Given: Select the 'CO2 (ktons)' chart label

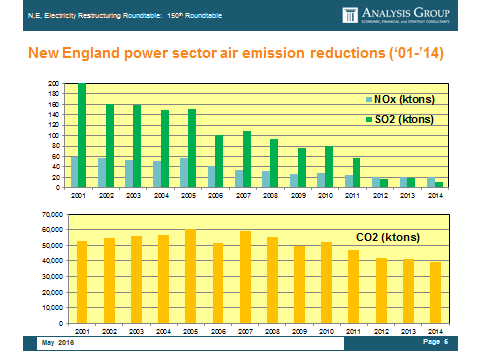Looking at the screenshot, I should click(388, 237).
